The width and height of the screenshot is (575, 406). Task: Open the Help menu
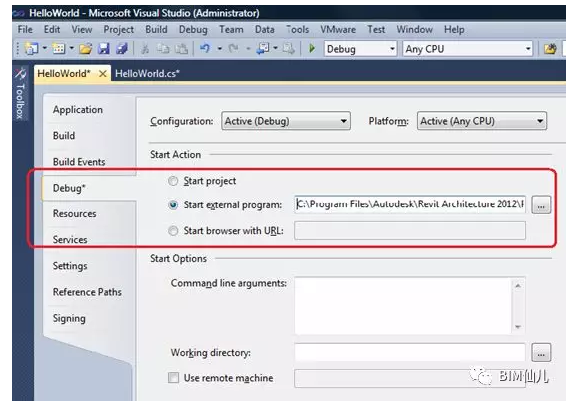click(x=454, y=29)
